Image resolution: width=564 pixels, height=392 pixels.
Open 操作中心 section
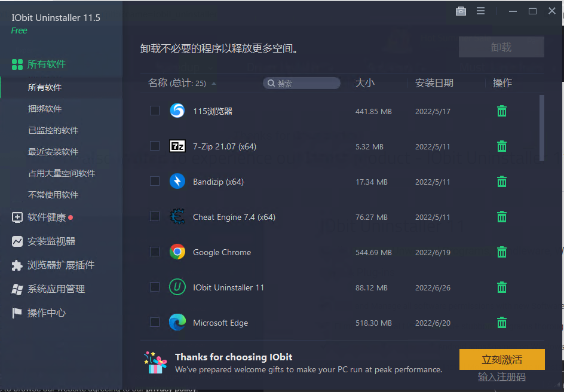[47, 313]
